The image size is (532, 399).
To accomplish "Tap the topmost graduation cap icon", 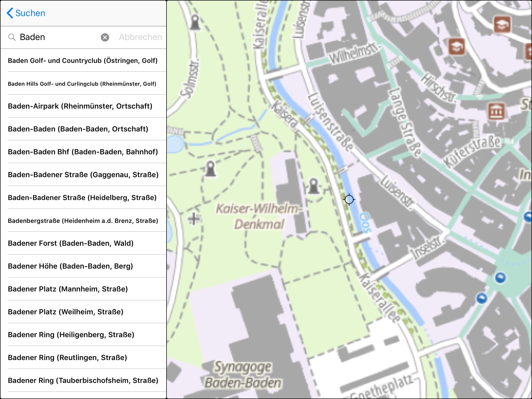I will pos(502,25).
